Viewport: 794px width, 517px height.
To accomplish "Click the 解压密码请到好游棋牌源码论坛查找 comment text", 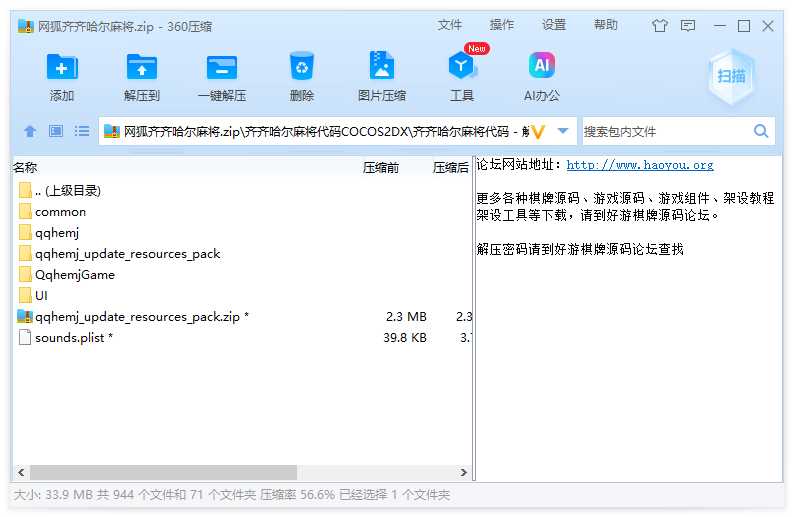I will [580, 249].
